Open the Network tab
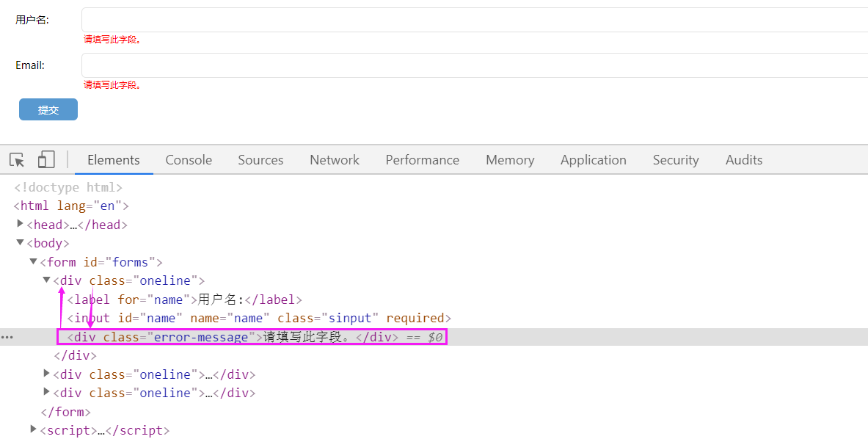Screen dimensions: 868x439 [335, 160]
